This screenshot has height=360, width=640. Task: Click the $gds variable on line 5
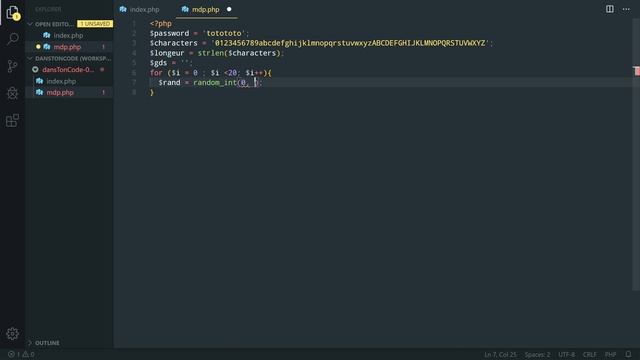point(158,63)
